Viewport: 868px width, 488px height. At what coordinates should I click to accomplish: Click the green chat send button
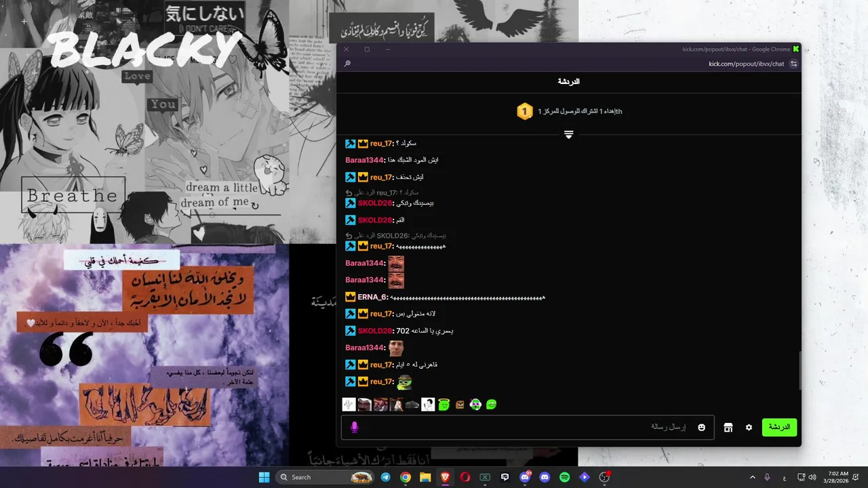(779, 427)
